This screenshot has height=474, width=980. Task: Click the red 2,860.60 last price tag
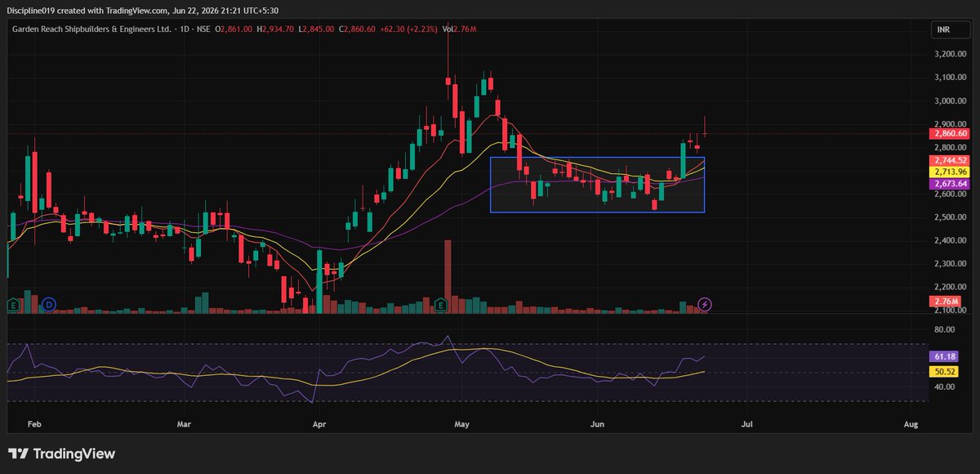click(951, 133)
